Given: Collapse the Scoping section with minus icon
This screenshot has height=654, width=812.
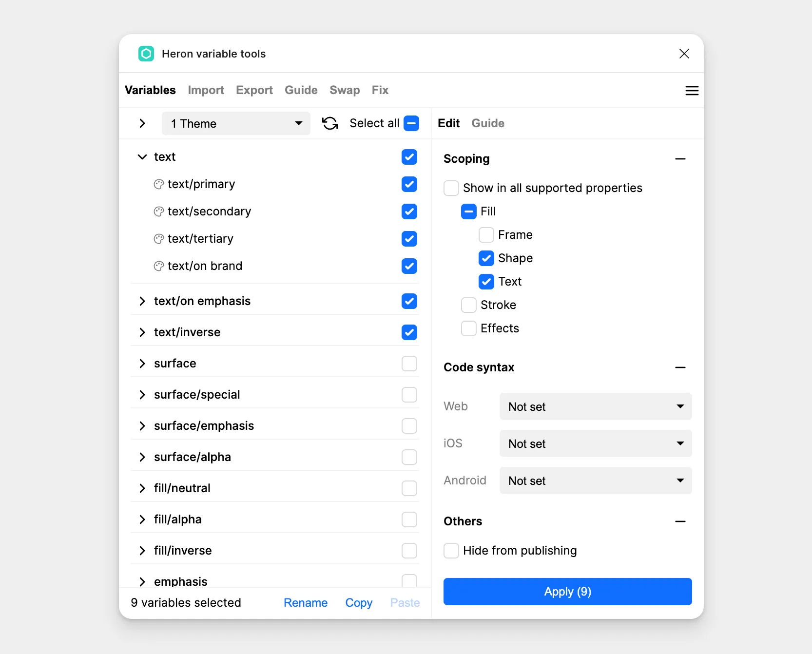Looking at the screenshot, I should point(680,159).
